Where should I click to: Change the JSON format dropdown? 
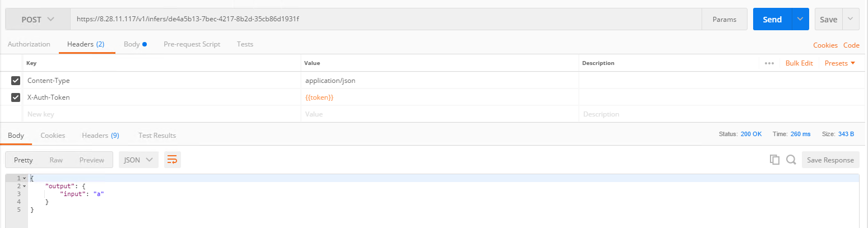click(x=138, y=160)
